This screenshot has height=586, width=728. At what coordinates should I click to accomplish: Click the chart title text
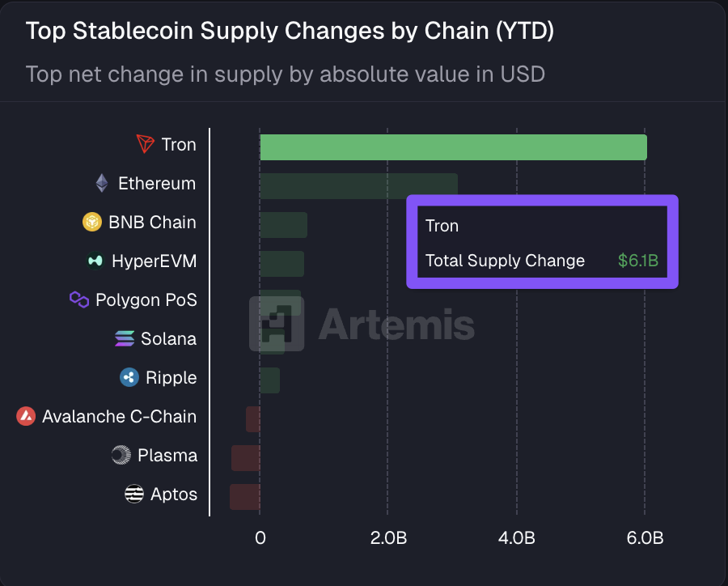pos(290,32)
